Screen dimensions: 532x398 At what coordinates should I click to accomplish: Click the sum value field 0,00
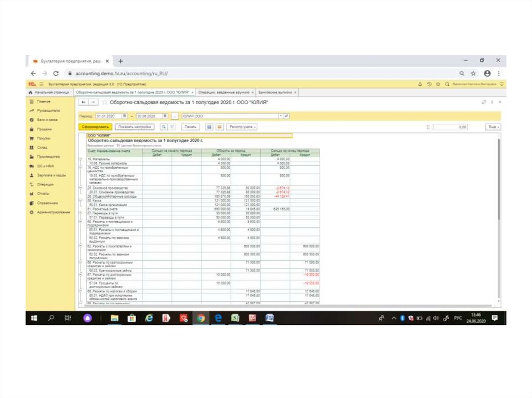click(450, 127)
